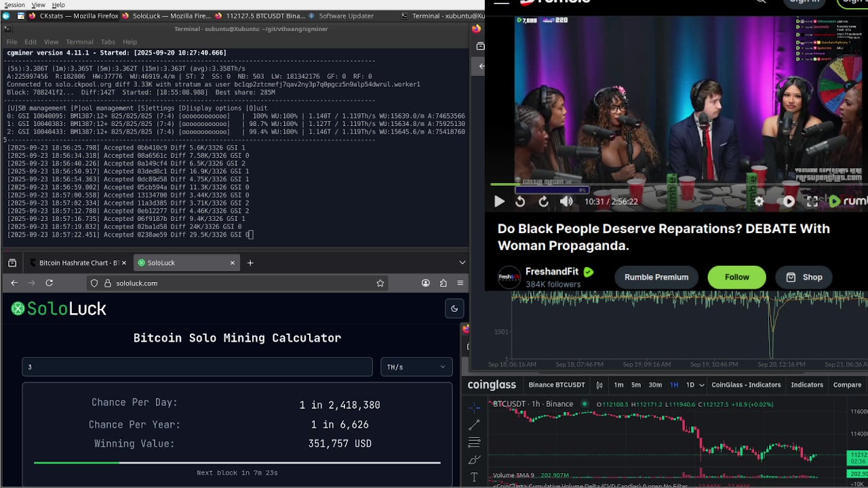Toggle autoplay in Rumble player

click(x=788, y=201)
